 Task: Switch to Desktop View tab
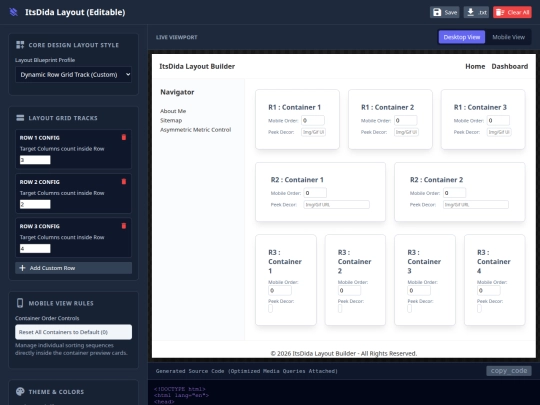click(461, 37)
